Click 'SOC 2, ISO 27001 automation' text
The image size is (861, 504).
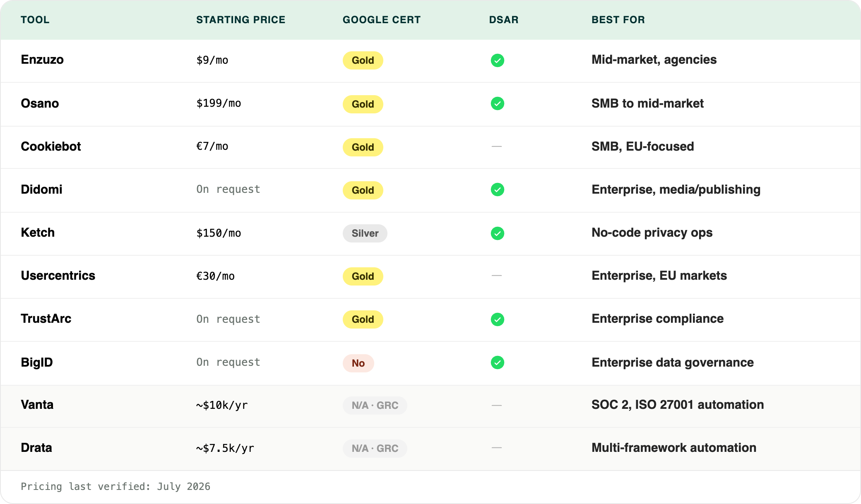point(678,405)
